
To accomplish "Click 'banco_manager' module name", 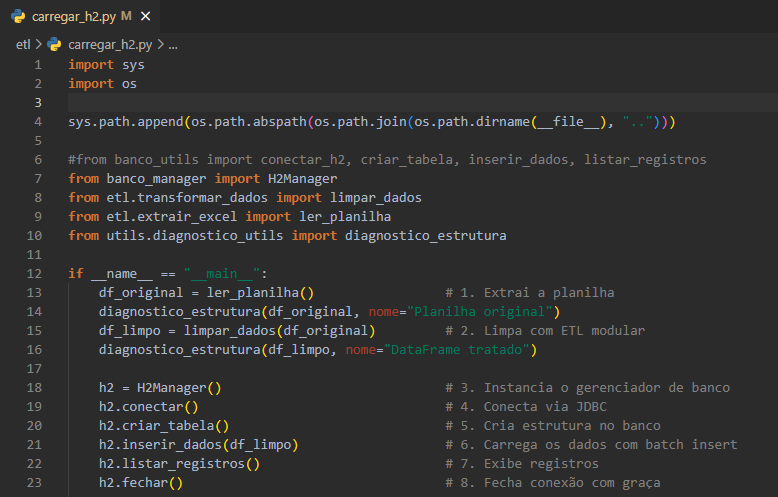I will [x=156, y=179].
